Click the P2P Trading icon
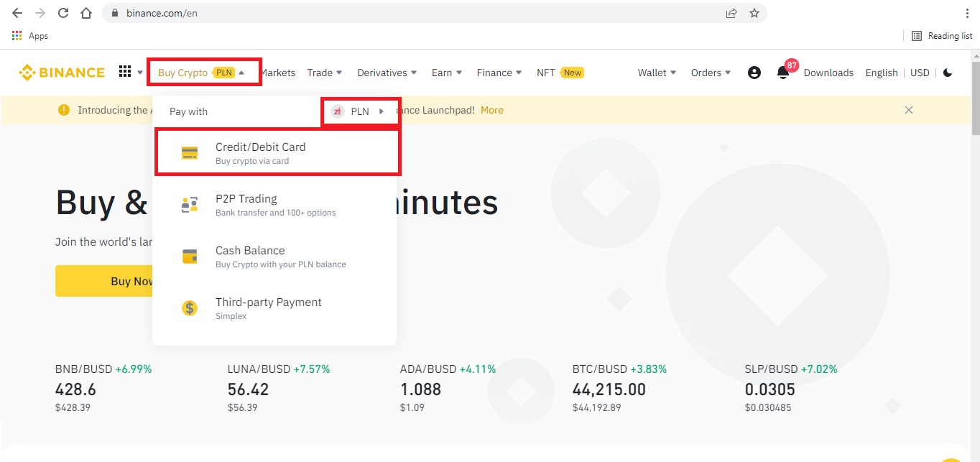 [x=190, y=205]
